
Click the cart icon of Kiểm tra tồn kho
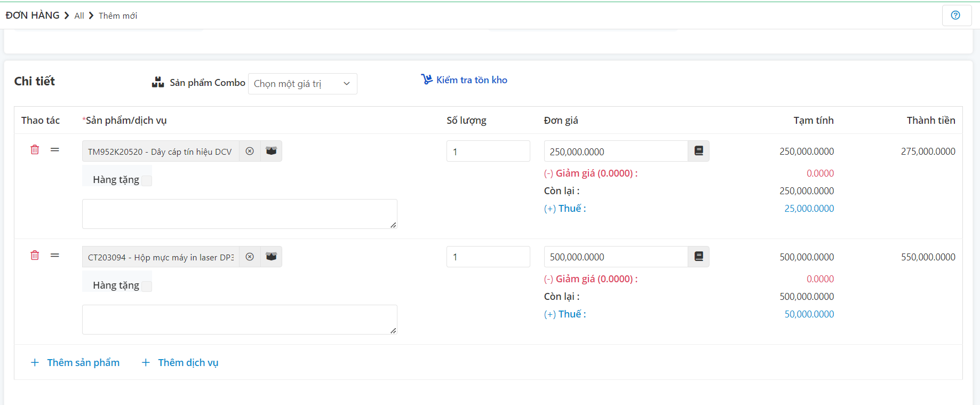pos(427,80)
